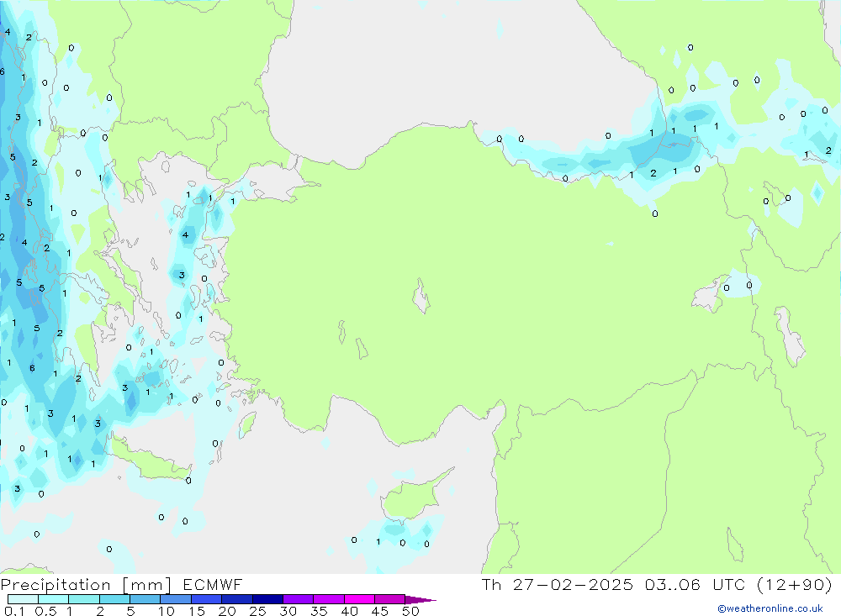Click the '50' legend scale label
Screen dimensions: 841x616
[x=411, y=611]
